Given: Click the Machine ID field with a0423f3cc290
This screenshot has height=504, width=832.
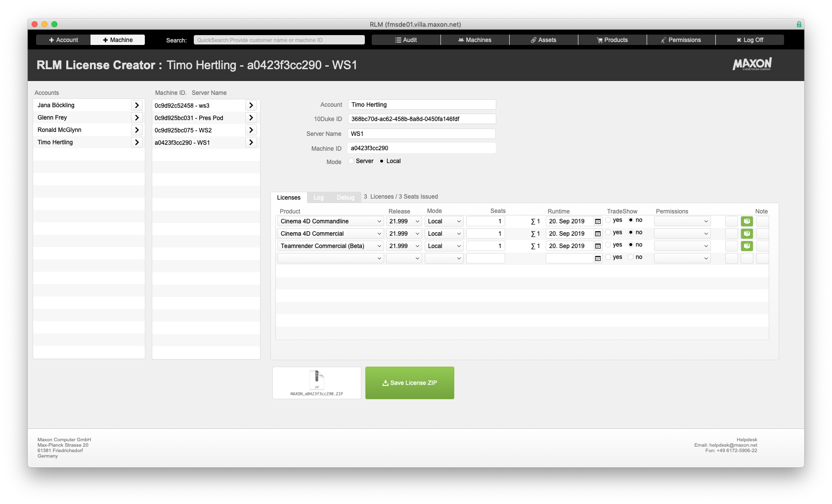Looking at the screenshot, I should [422, 148].
